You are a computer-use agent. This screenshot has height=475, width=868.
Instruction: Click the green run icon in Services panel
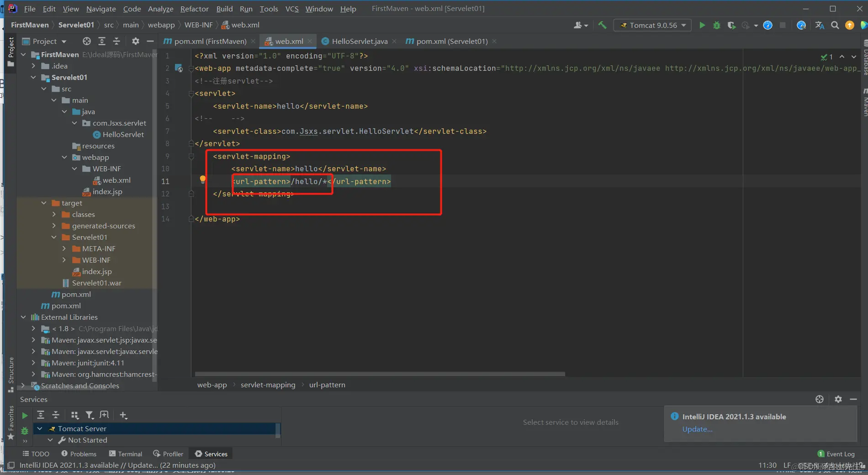tap(25, 415)
